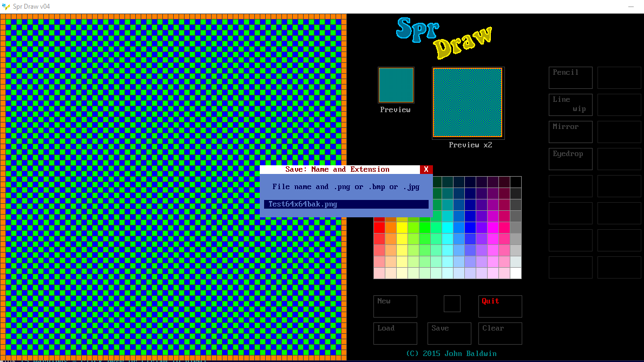The image size is (644, 362).
Task: Hit the Clear button
Action: (x=500, y=333)
